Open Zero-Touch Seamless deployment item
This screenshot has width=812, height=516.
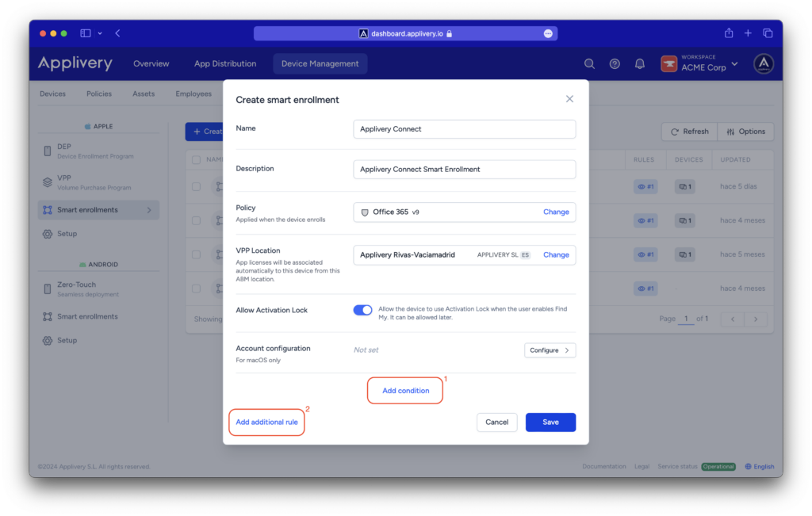click(98, 289)
